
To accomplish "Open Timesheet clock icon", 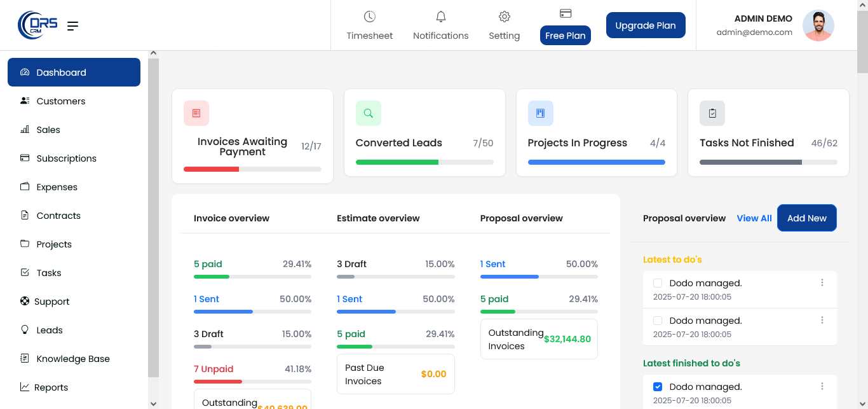I will click(370, 17).
